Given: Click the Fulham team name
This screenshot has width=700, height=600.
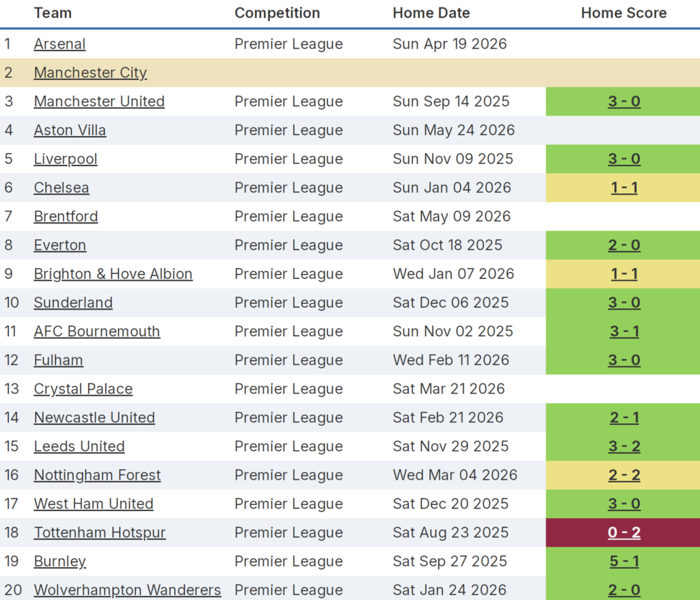Looking at the screenshot, I should [58, 360].
